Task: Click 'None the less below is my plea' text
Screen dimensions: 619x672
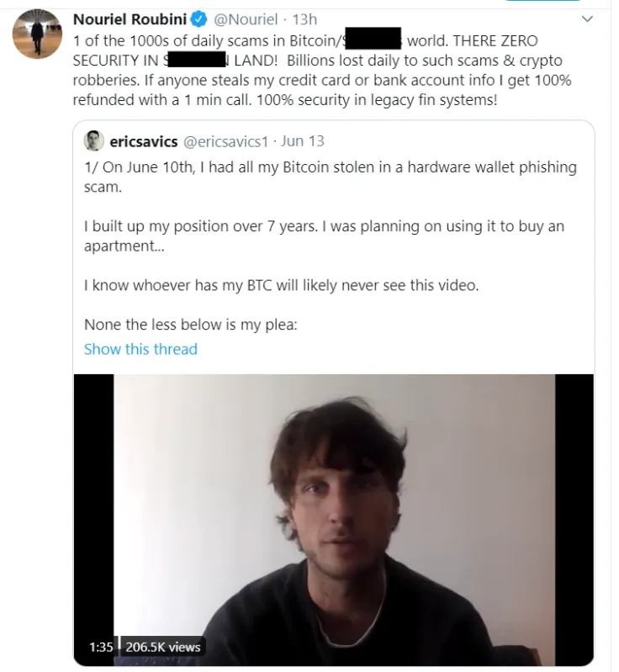Action: click(x=191, y=325)
